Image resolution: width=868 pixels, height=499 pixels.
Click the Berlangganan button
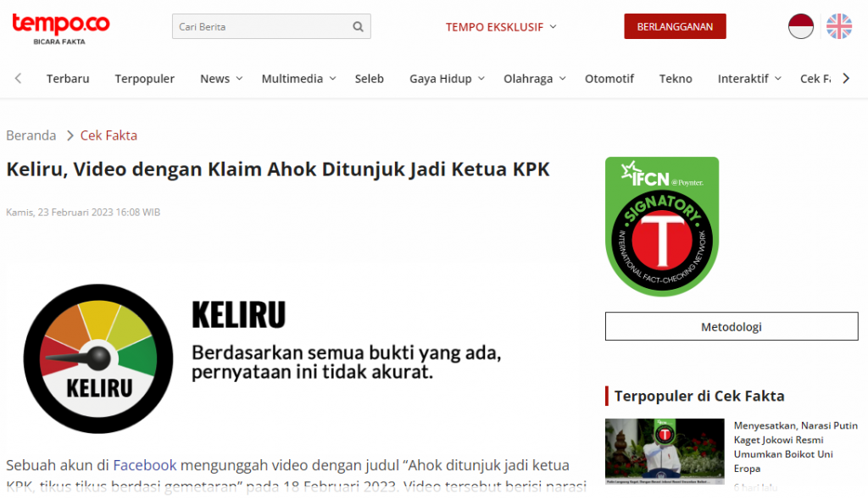(x=675, y=26)
